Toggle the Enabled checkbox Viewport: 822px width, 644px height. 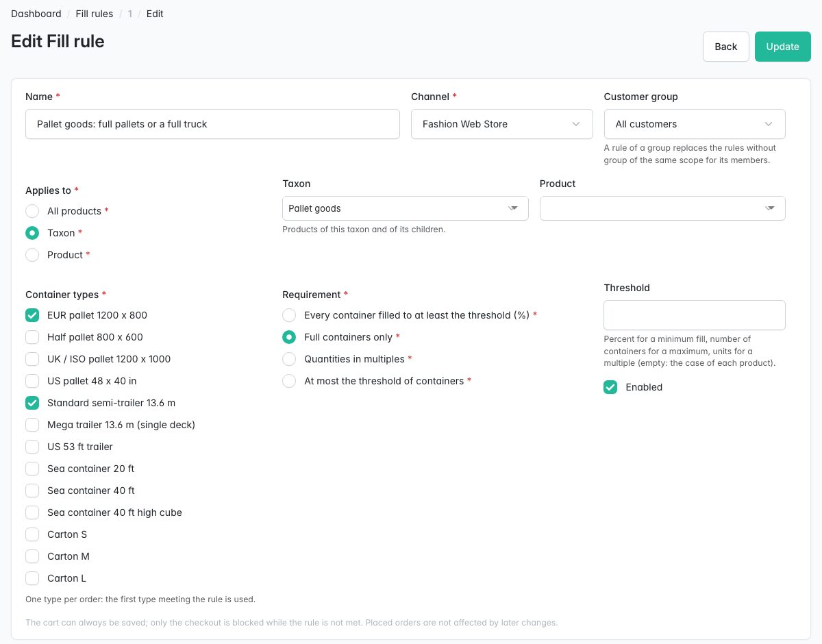coord(610,387)
